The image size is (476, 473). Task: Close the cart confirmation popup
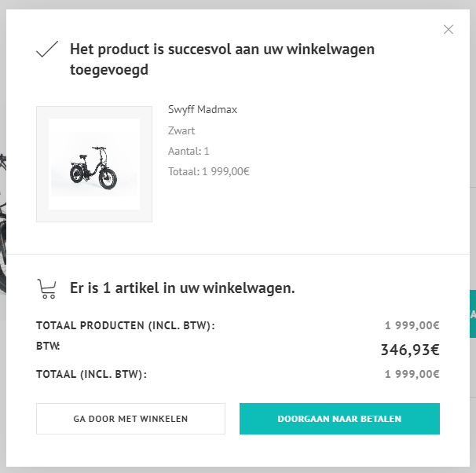449,30
